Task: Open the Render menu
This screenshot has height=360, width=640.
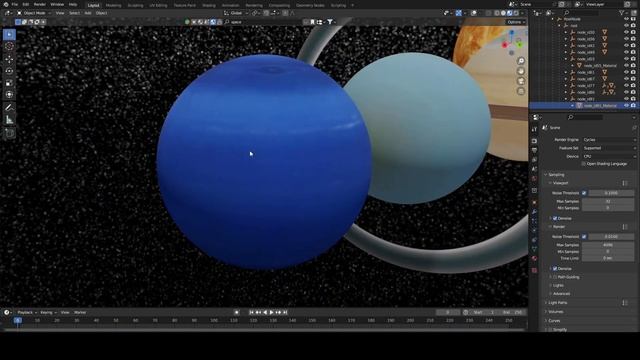Action: tap(40, 4)
